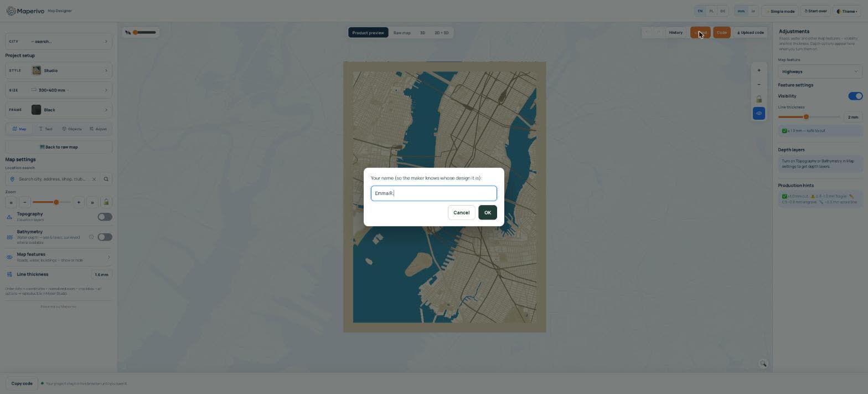This screenshot has width=868, height=394.
Task: Click the map zoom out minus icon
Action: (759, 85)
